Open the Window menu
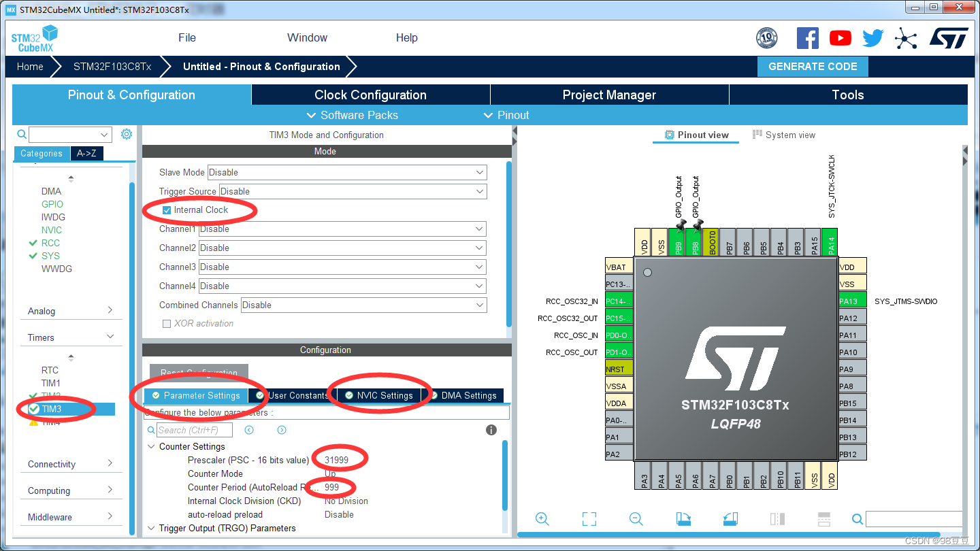 (307, 37)
